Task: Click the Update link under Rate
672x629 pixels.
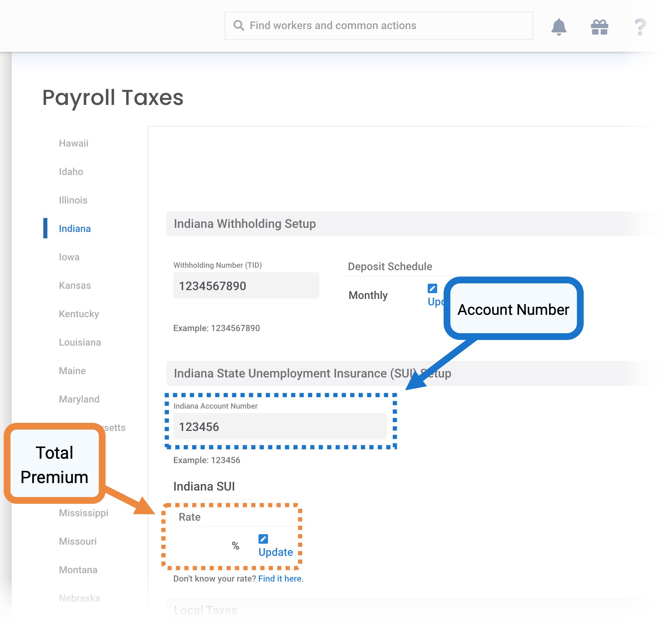Action: (x=275, y=552)
